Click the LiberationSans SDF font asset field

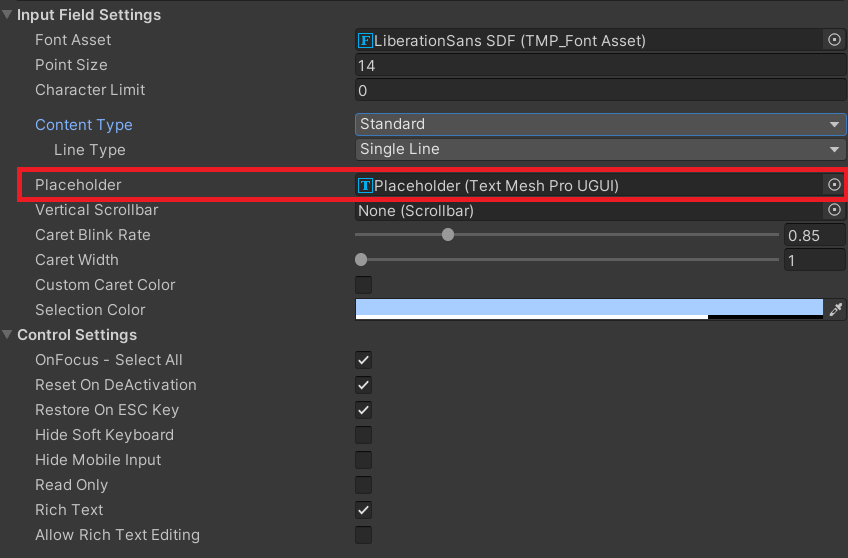click(591, 41)
